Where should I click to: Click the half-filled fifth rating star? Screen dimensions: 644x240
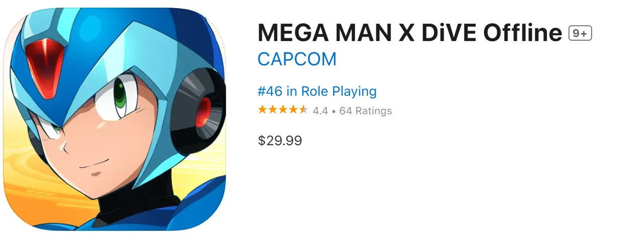pos(303,110)
